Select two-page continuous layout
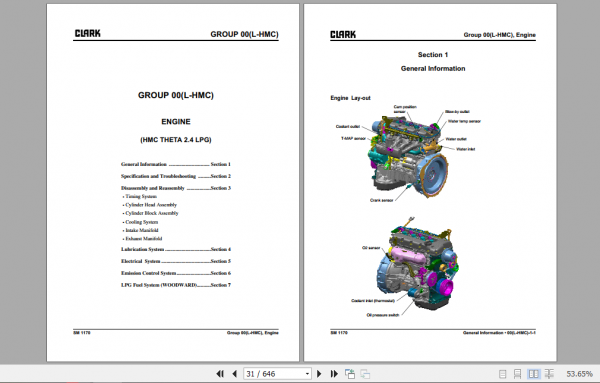 coord(549,374)
